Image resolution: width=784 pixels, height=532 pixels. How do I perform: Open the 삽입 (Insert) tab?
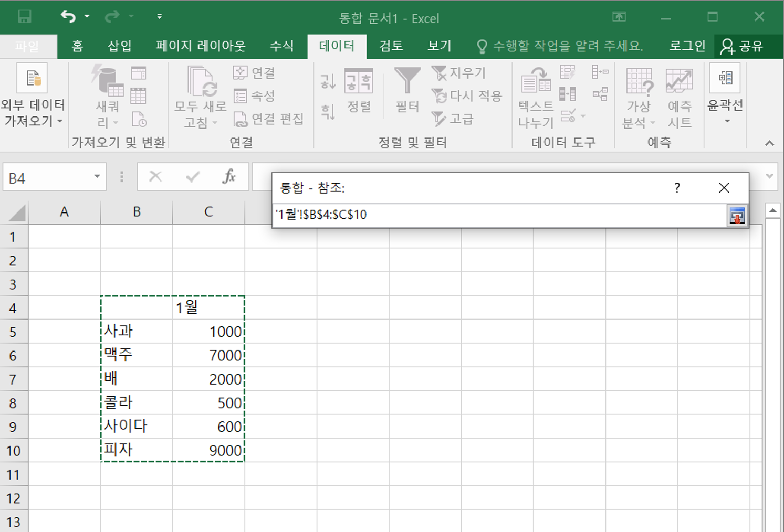click(x=120, y=46)
